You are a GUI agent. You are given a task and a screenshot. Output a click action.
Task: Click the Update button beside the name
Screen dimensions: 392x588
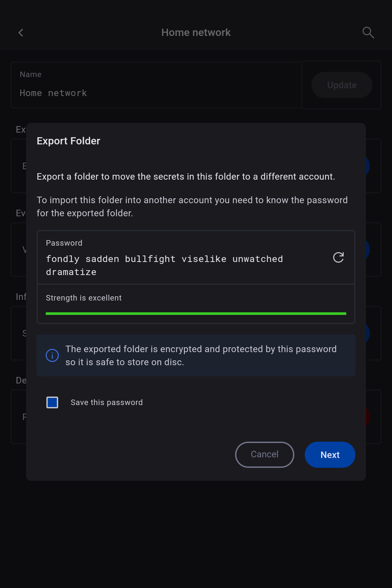click(342, 85)
